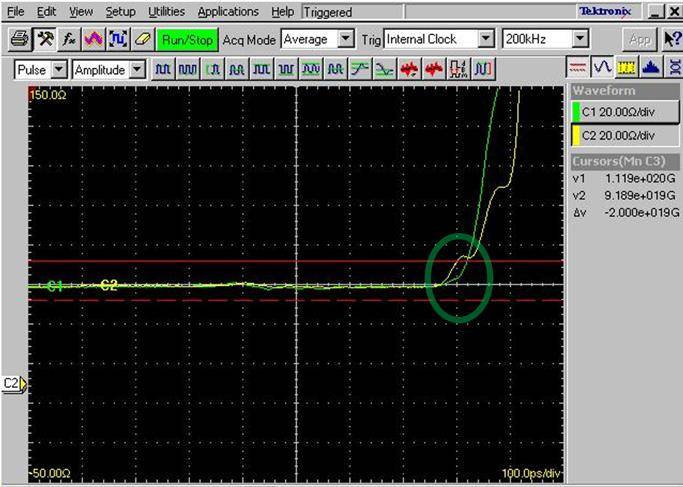The image size is (683, 487).
Task: Select the C2 ground reference marker at left edge
Action: [15, 382]
